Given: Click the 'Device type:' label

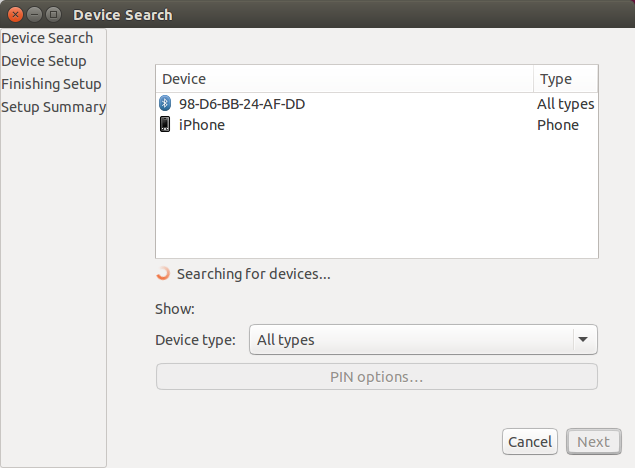Looking at the screenshot, I should [x=195, y=340].
